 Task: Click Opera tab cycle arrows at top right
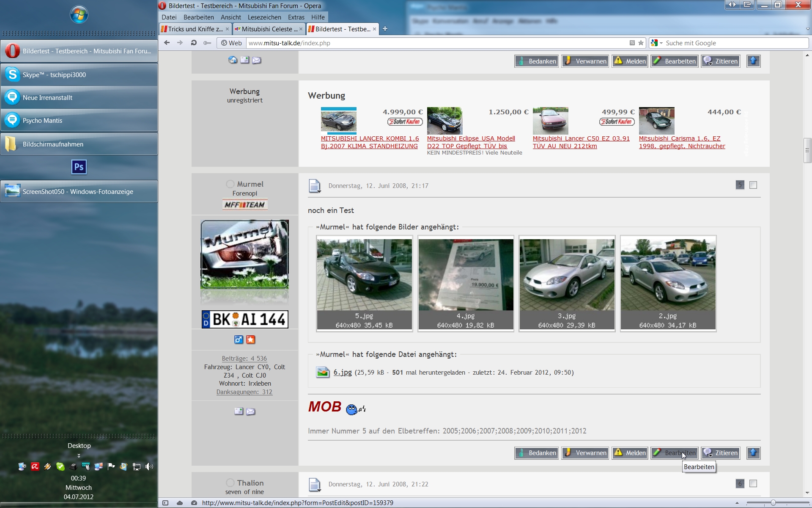[x=732, y=5]
